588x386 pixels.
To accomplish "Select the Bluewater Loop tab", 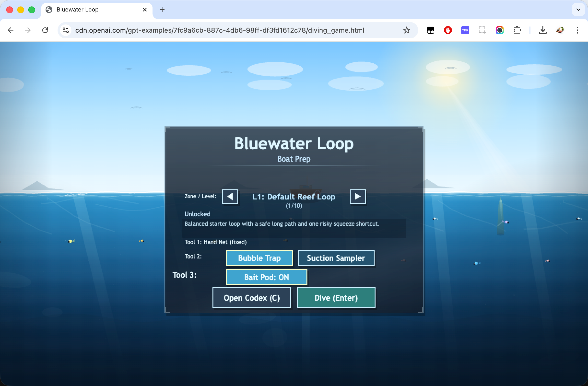I will [94, 10].
